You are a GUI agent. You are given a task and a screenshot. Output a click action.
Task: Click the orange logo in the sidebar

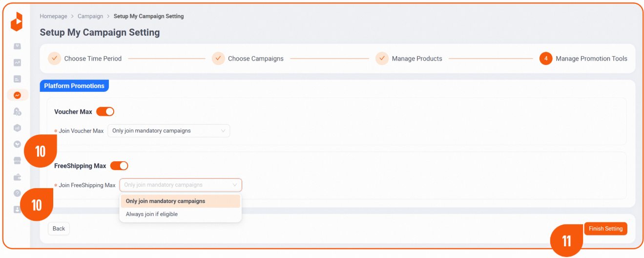pyautogui.click(x=17, y=21)
